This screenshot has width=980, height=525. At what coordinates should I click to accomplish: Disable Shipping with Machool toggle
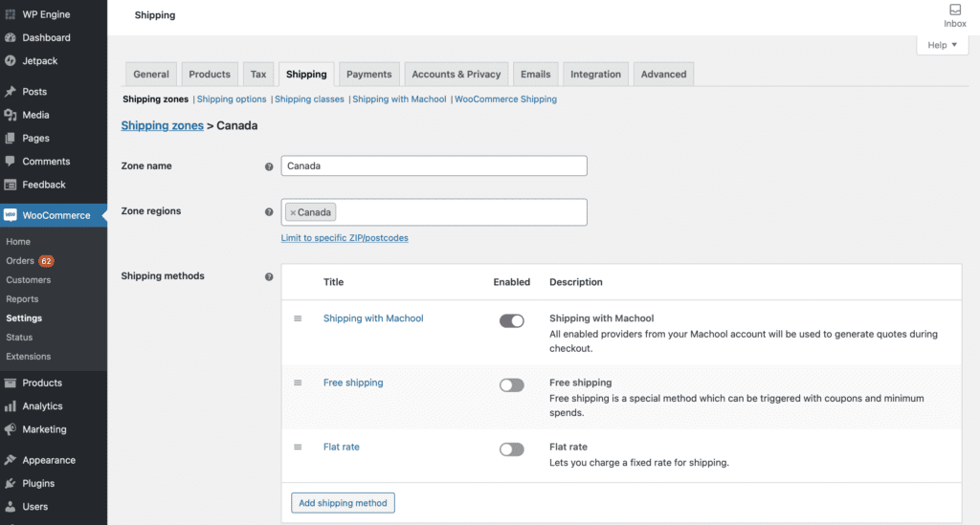click(511, 321)
